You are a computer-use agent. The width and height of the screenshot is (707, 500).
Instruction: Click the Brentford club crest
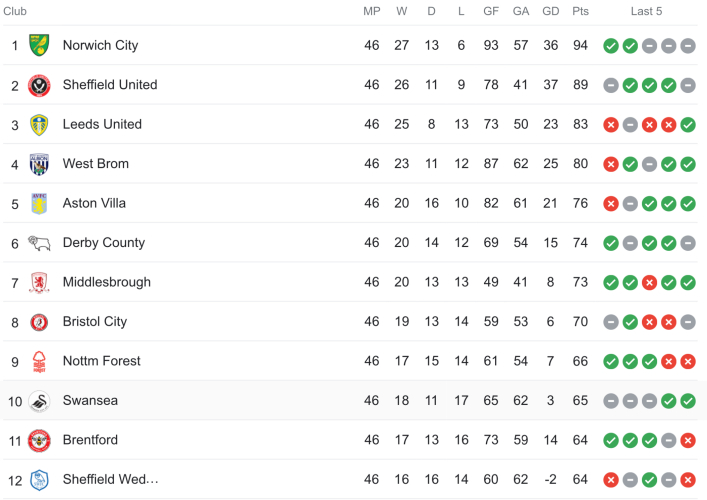[39, 440]
